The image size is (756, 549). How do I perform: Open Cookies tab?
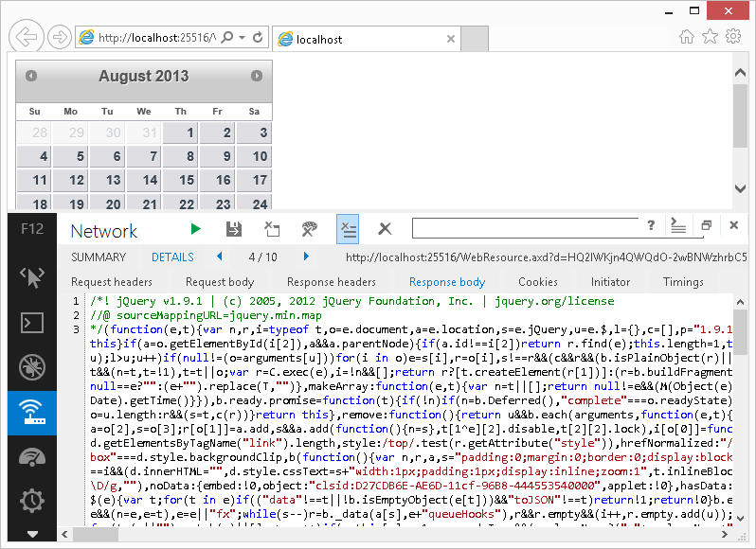538,282
